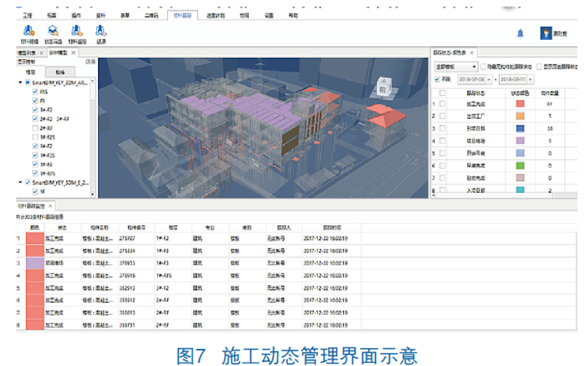
Task: Click the first binoculars icon in the ribbon
Action: (29, 30)
